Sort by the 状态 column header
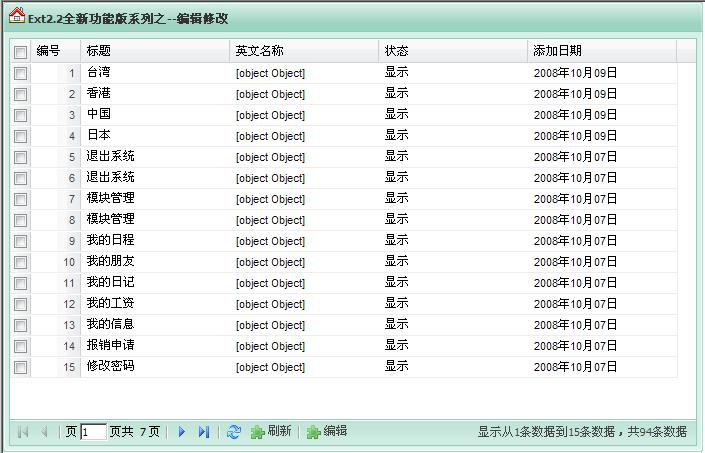The height and width of the screenshot is (453, 705). 453,51
